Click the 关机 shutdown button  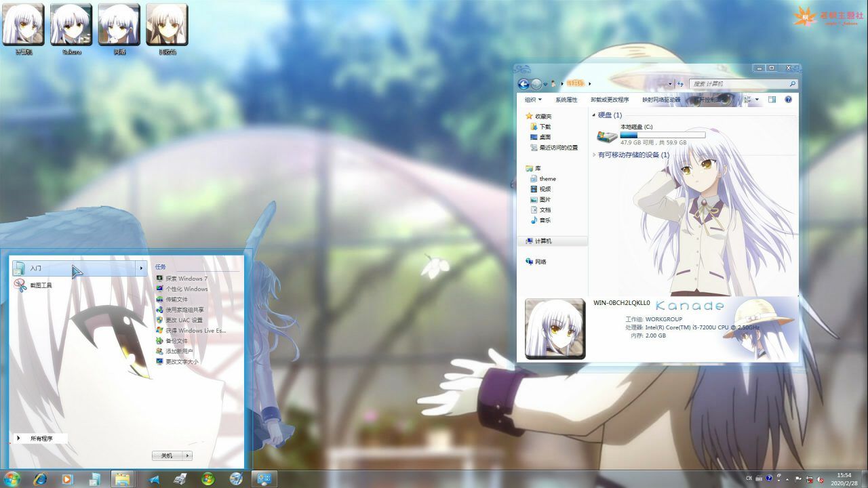click(x=167, y=456)
